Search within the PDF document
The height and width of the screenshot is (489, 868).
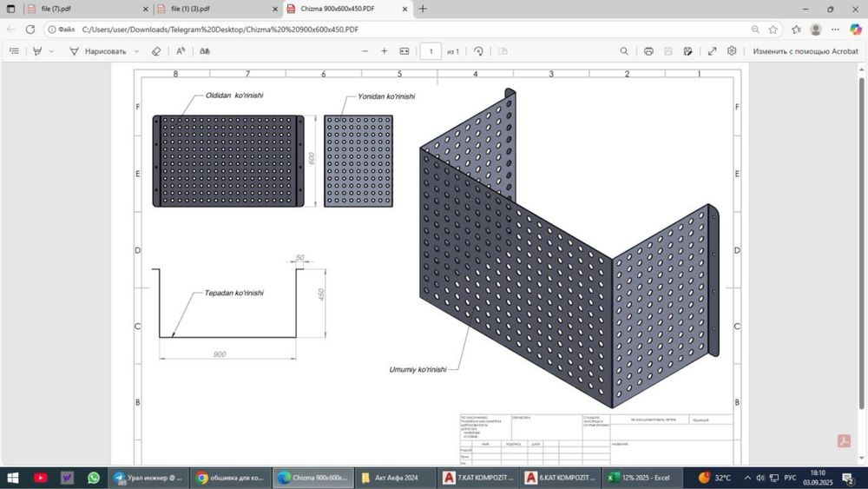coord(624,51)
